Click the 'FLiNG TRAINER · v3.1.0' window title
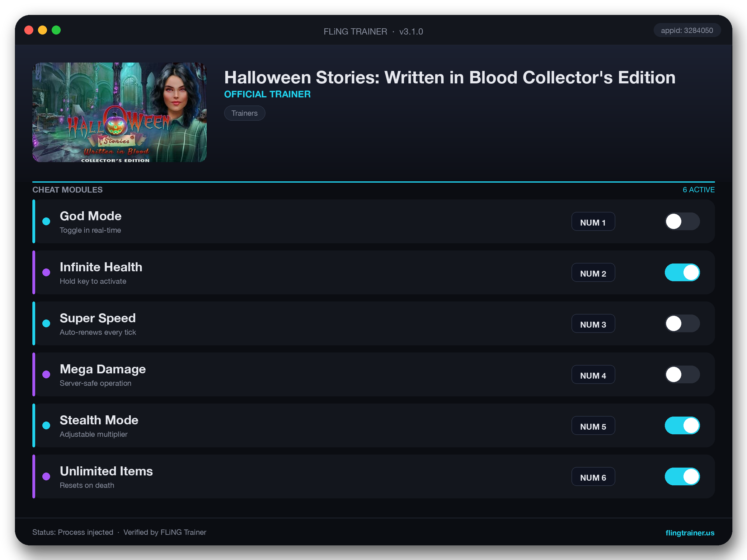The width and height of the screenshot is (747, 560). coord(373,31)
